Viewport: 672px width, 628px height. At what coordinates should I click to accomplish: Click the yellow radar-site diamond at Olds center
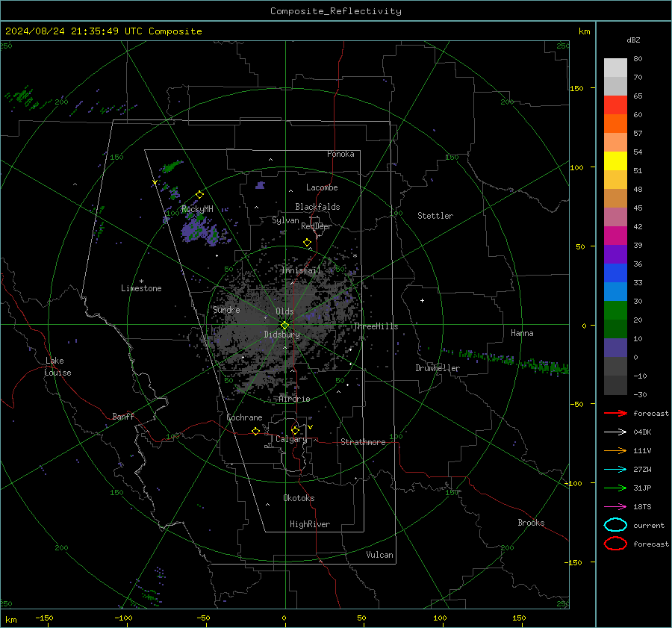tap(284, 326)
